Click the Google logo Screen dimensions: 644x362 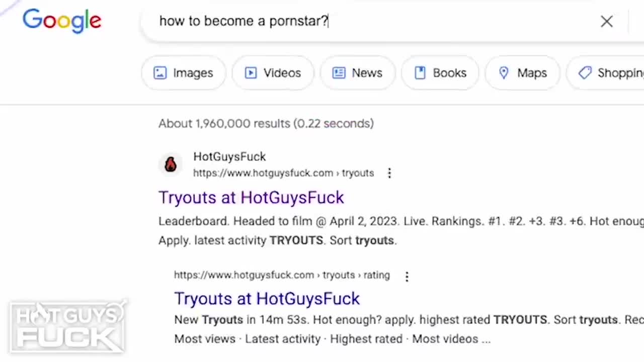click(x=62, y=21)
